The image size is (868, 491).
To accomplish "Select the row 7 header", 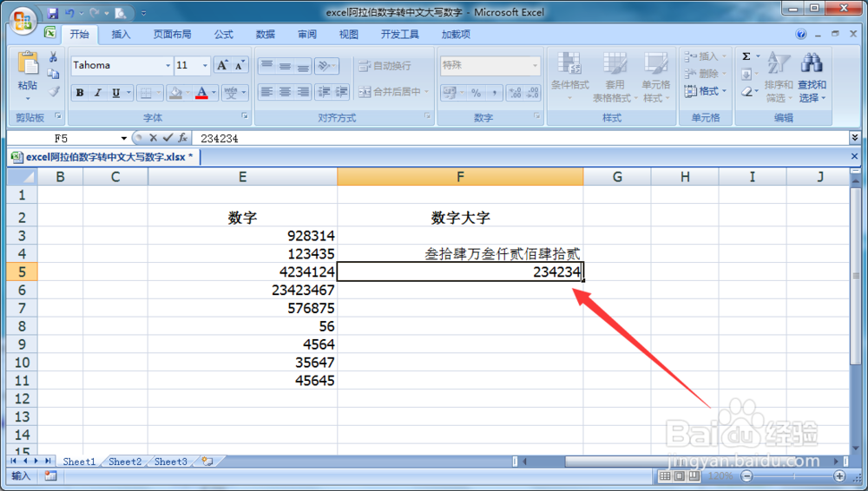I will (22, 308).
